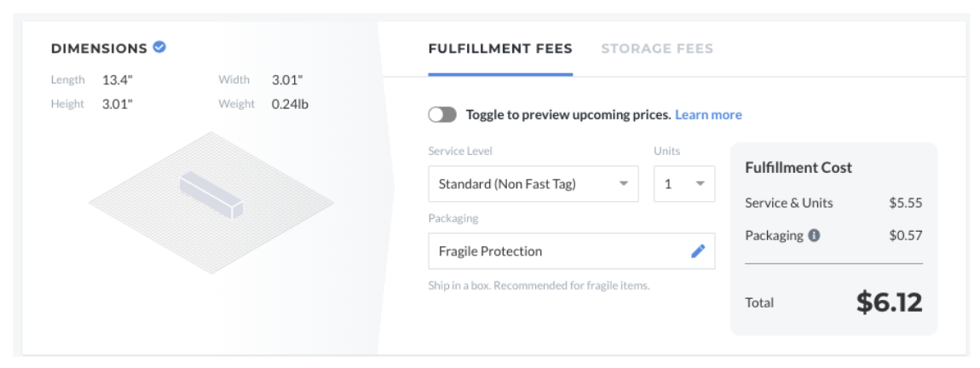Screen dimensions: 980x368
Task: Select the Fulfillment Fees tab
Action: click(500, 49)
